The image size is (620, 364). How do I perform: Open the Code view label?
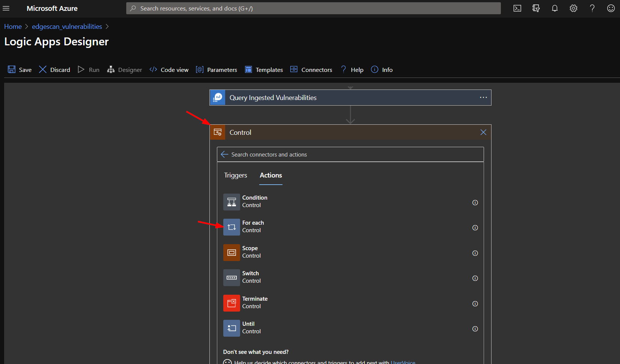[x=175, y=70]
